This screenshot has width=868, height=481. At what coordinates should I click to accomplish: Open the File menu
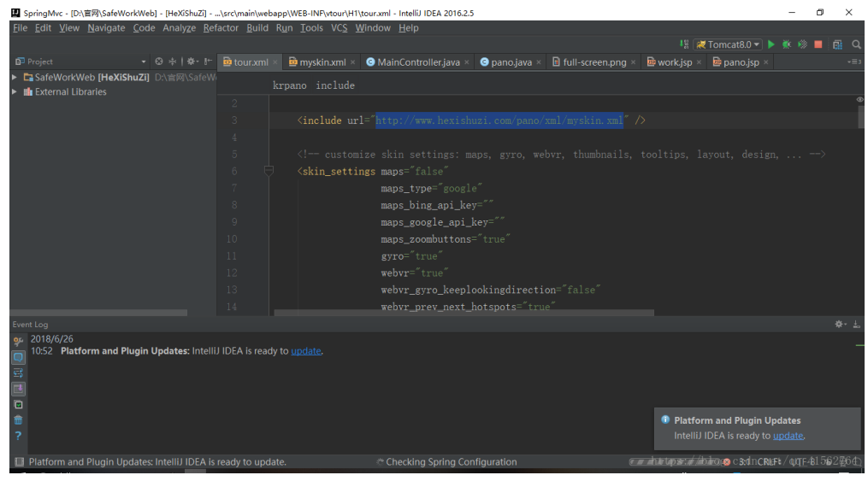point(20,27)
